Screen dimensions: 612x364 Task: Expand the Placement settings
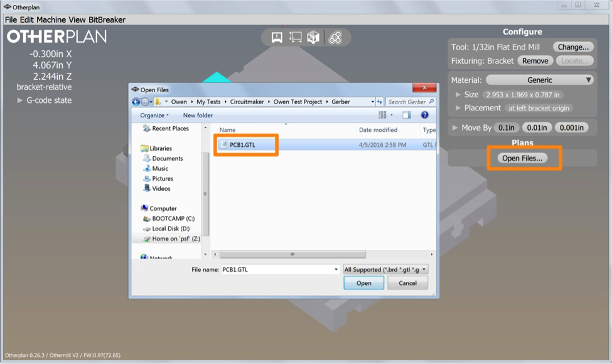[458, 108]
